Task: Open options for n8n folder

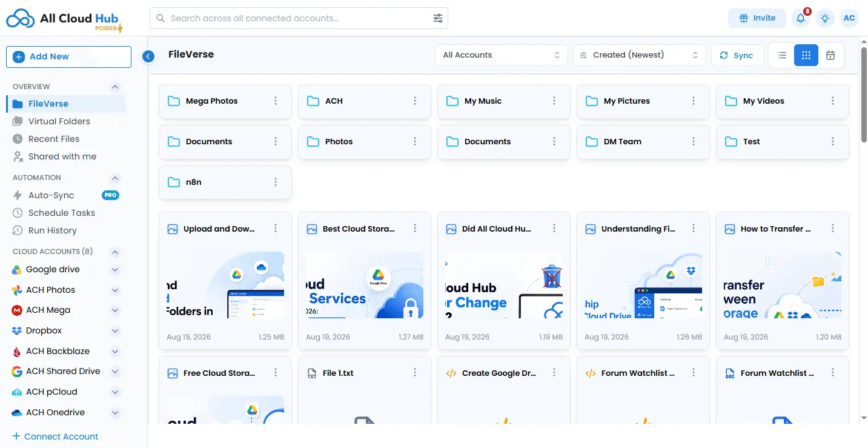Action: (276, 182)
